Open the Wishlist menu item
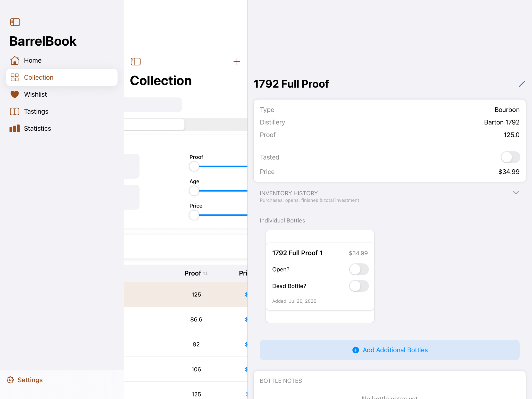Image resolution: width=532 pixels, height=399 pixels. pos(62,94)
